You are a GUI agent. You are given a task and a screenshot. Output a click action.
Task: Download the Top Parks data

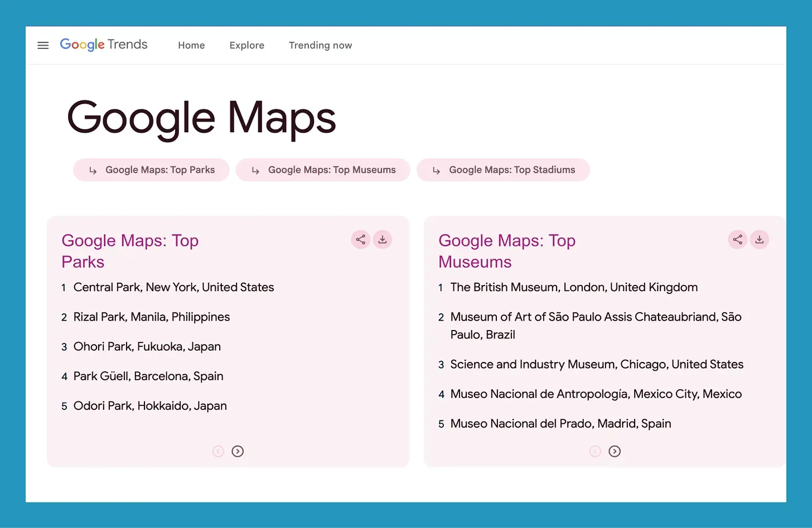point(382,239)
